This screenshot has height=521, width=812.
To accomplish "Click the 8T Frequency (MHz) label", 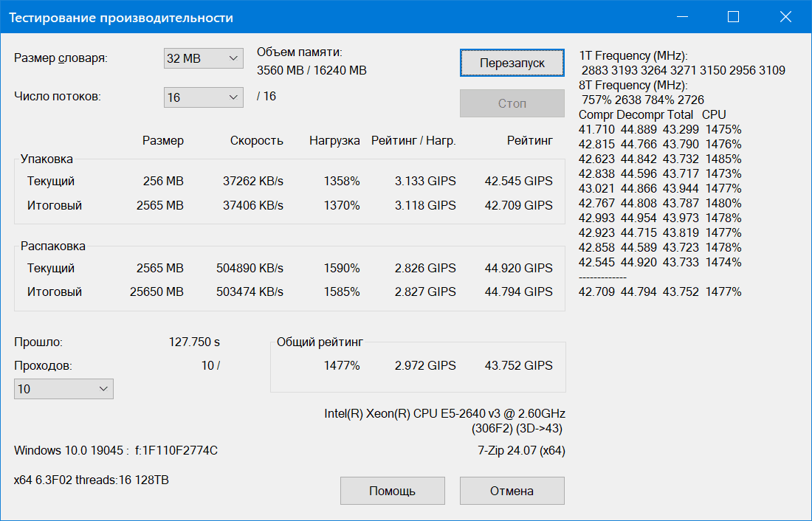I will (633, 86).
